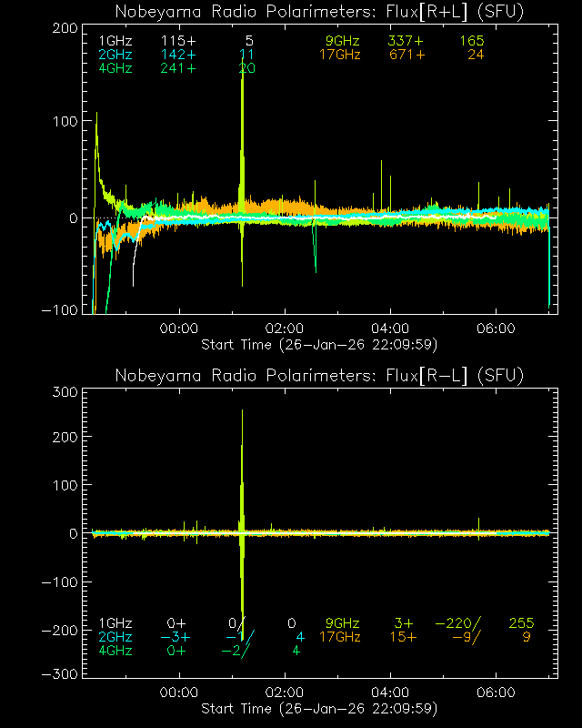Click the Flux[R+L] top plot title
582x728 pixels.
[x=319, y=11]
